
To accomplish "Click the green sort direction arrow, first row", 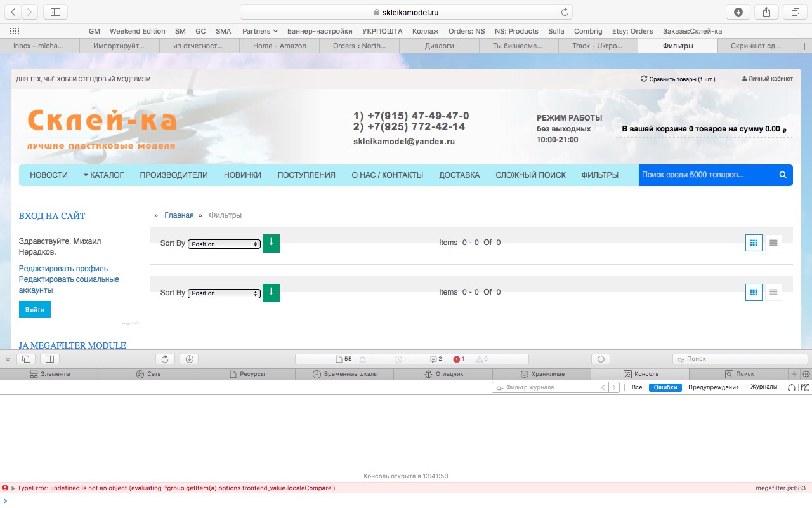I will click(x=271, y=243).
